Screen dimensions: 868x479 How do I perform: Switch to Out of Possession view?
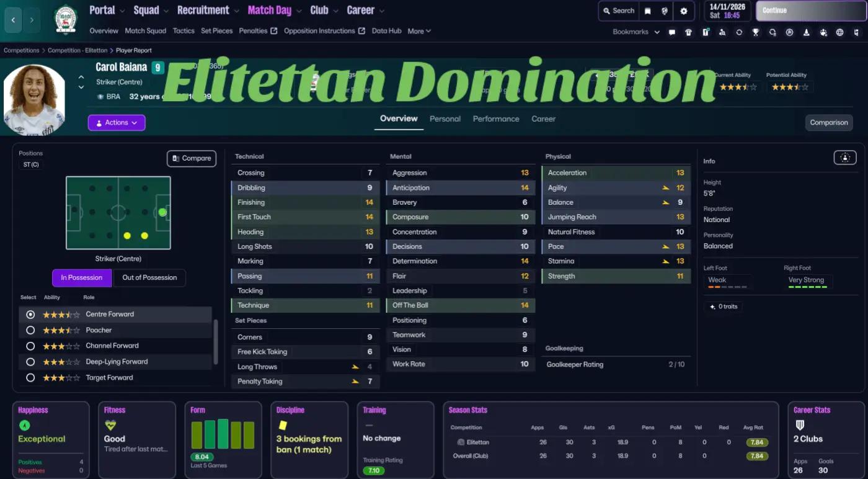pyautogui.click(x=149, y=277)
